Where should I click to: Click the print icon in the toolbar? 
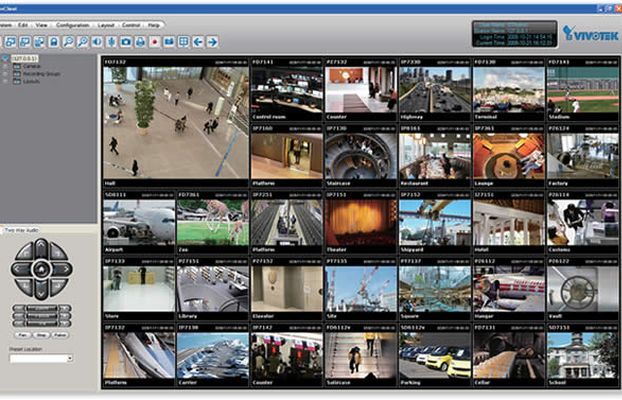[x=140, y=42]
